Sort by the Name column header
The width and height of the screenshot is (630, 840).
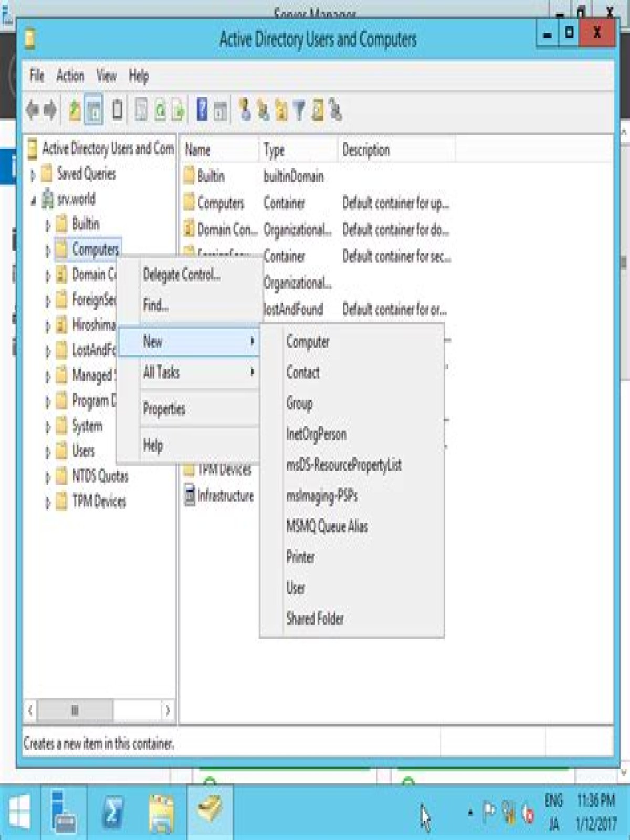coord(219,150)
